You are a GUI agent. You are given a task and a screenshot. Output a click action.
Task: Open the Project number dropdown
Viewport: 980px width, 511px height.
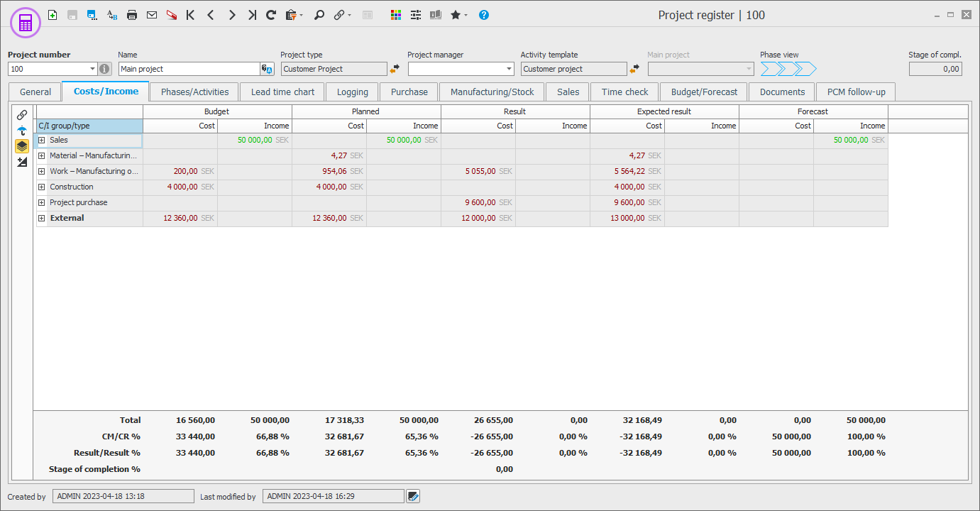click(x=92, y=69)
